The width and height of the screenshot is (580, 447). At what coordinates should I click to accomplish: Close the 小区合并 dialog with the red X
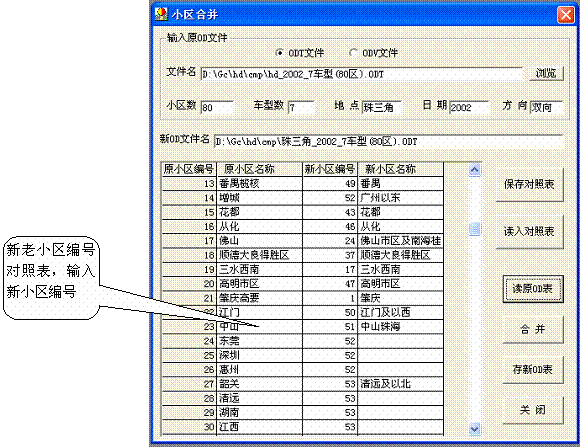click(x=566, y=15)
